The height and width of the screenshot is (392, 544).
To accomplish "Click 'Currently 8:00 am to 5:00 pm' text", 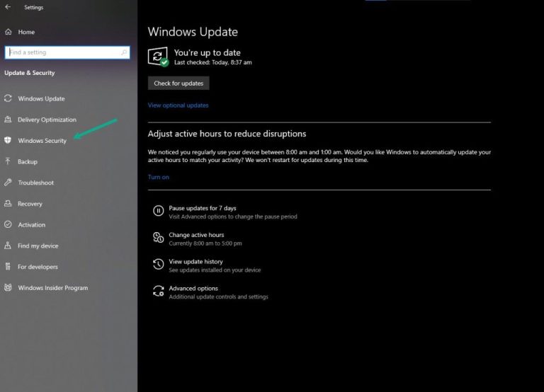I will pyautogui.click(x=205, y=243).
